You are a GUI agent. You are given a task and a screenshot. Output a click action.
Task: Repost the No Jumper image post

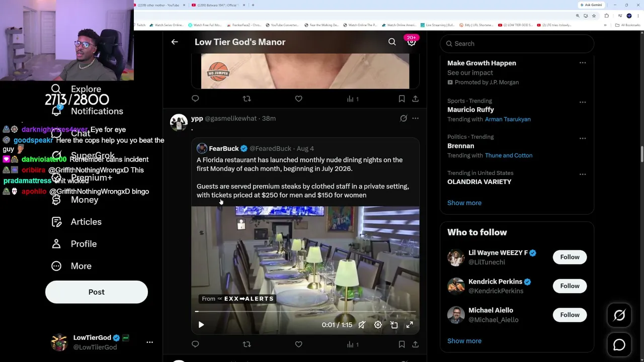point(247,99)
